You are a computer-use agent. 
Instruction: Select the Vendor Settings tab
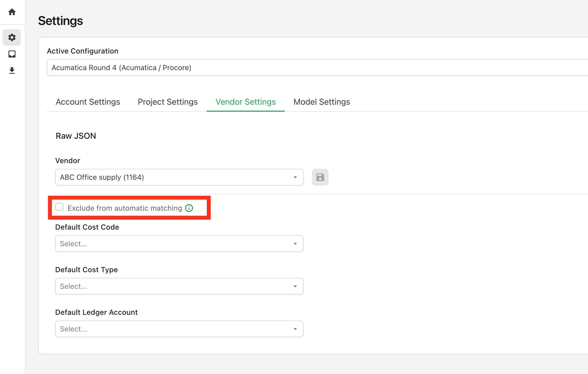(x=245, y=102)
